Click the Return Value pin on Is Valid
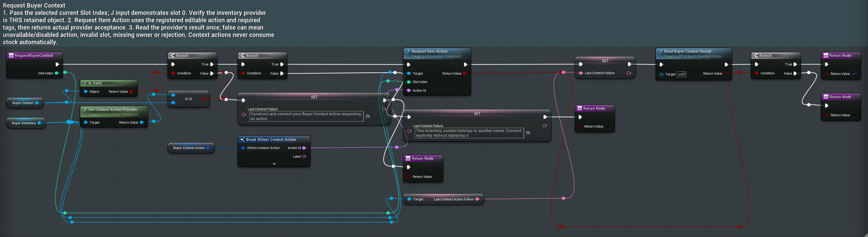This screenshot has width=868, height=237. pyautogui.click(x=131, y=91)
